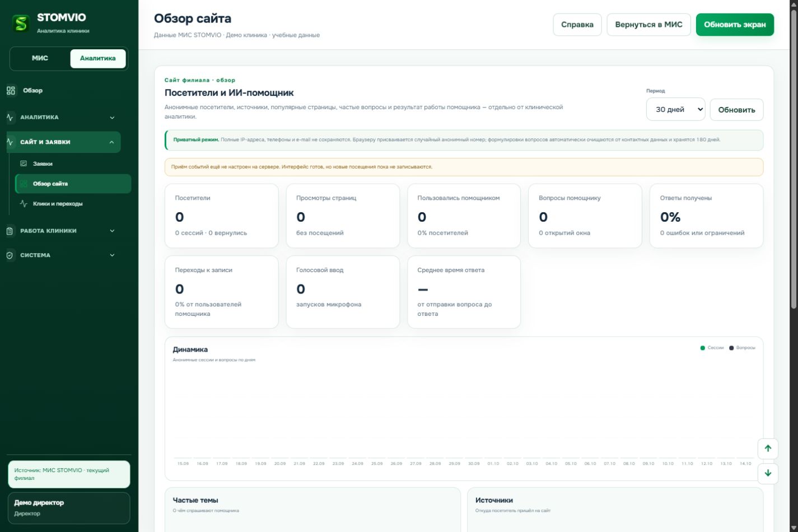Viewport: 798px width, 532px height.
Task: Go to Клики и переходы page
Action: pos(73,204)
